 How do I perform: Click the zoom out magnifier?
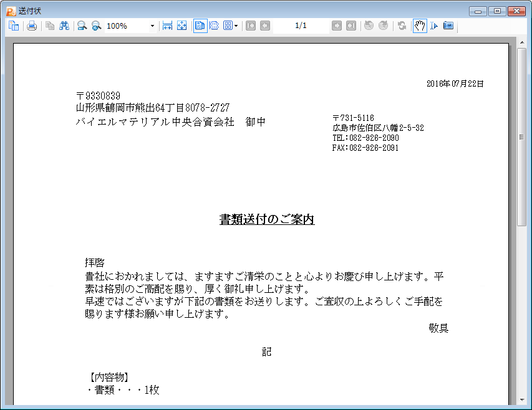point(82,26)
